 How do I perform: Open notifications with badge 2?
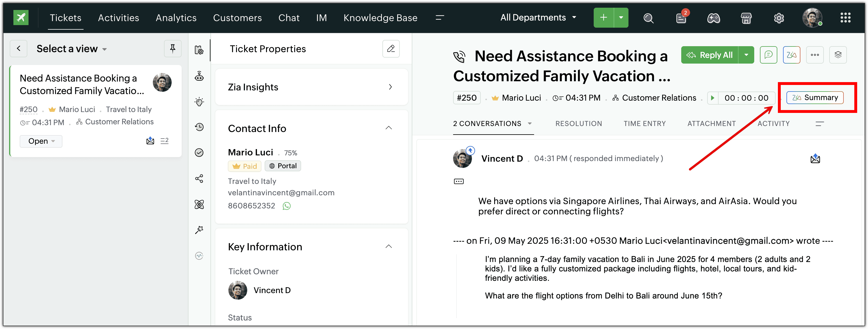pyautogui.click(x=681, y=18)
